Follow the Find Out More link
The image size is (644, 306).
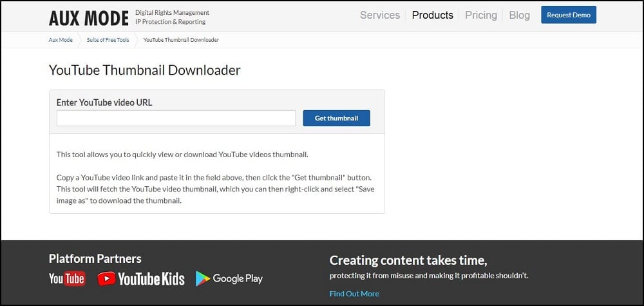[354, 294]
